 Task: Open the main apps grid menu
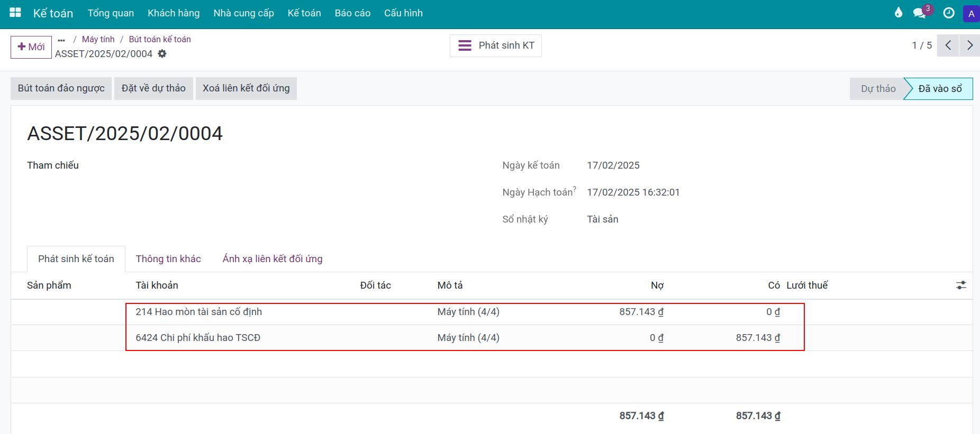(15, 13)
